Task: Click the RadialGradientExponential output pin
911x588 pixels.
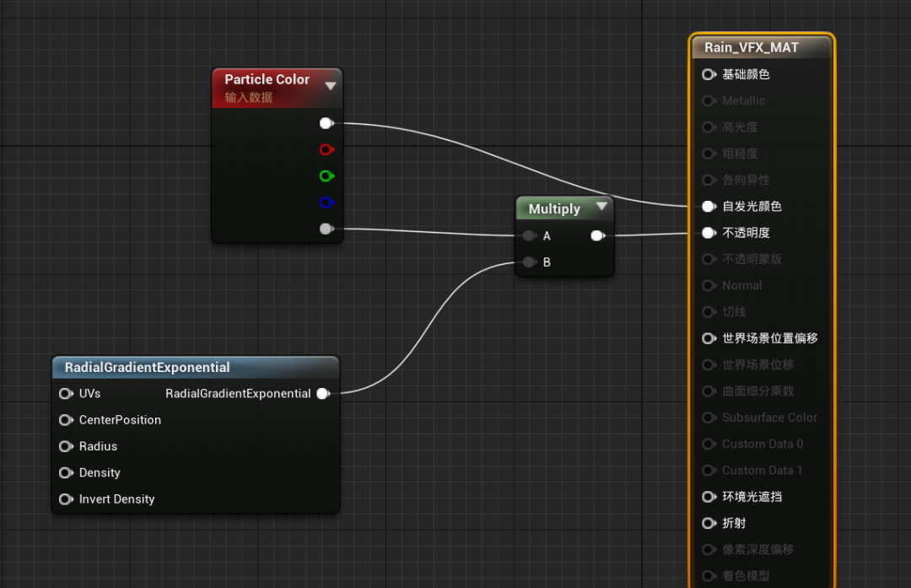Action: [322, 393]
